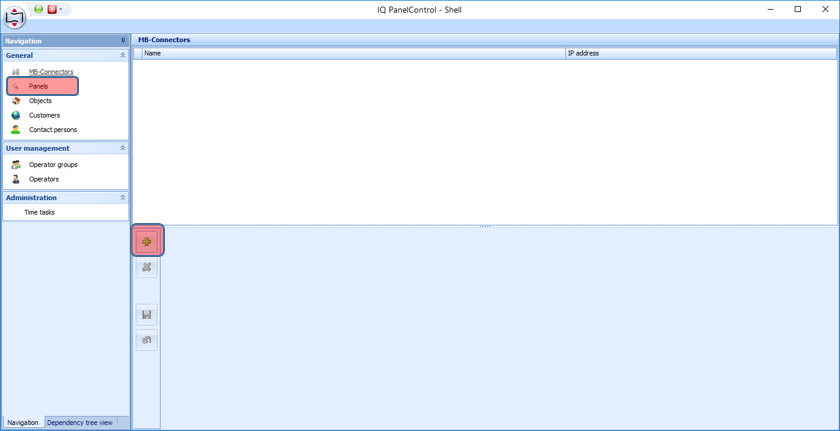This screenshot has width=840, height=431.
Task: Toggle the Navigation panel pin
Action: (123, 41)
